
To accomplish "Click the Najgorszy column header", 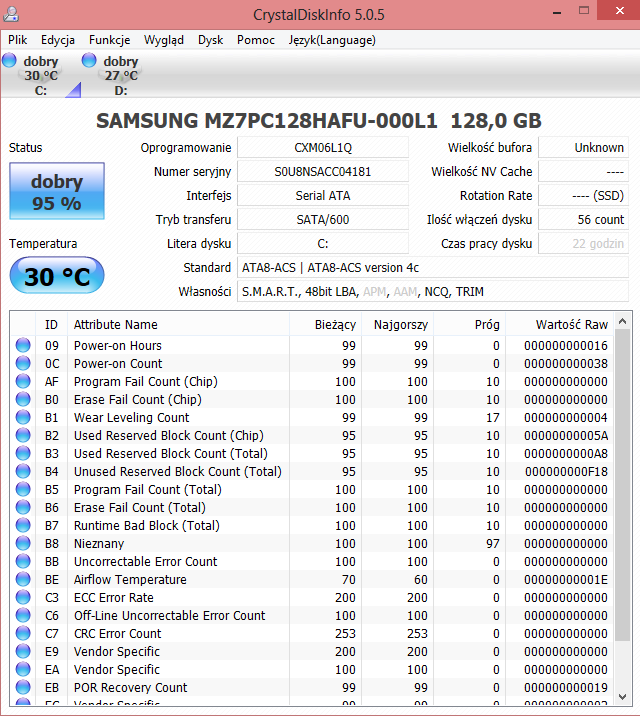I will tap(398, 325).
